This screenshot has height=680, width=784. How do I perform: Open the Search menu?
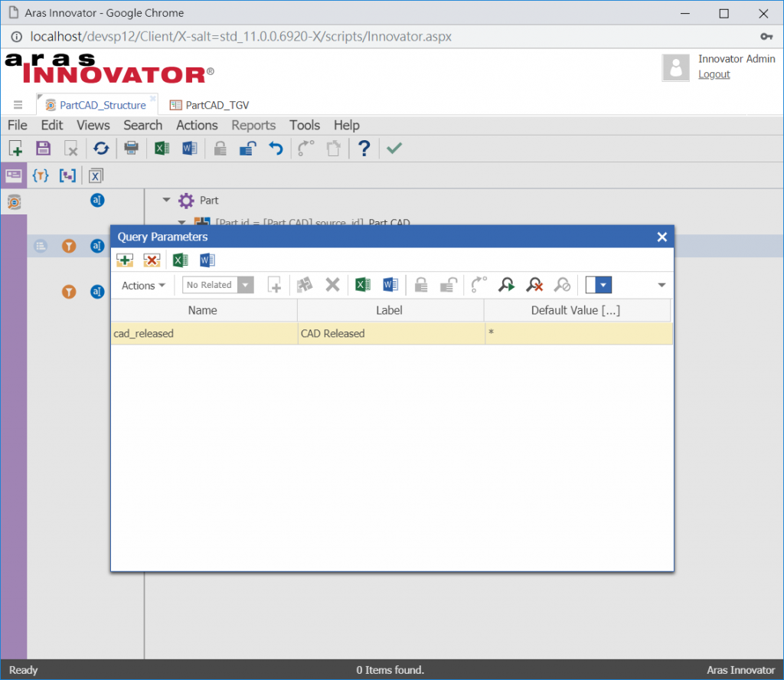tap(143, 125)
